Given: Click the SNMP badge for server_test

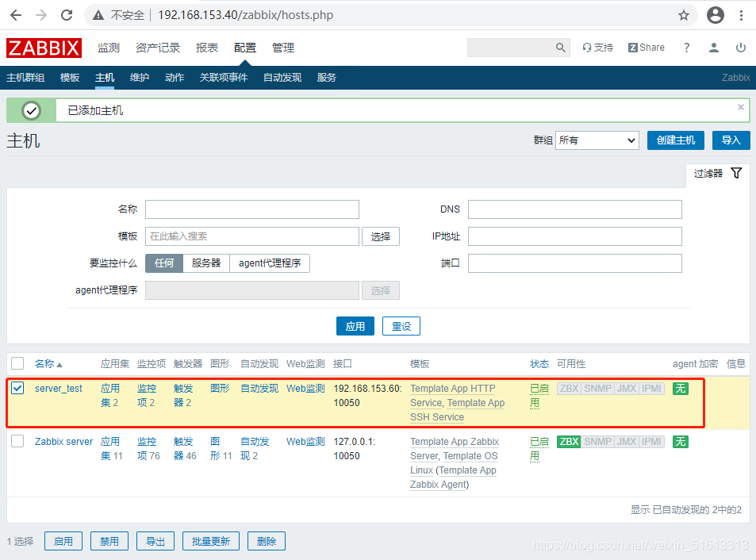Looking at the screenshot, I should point(598,389).
